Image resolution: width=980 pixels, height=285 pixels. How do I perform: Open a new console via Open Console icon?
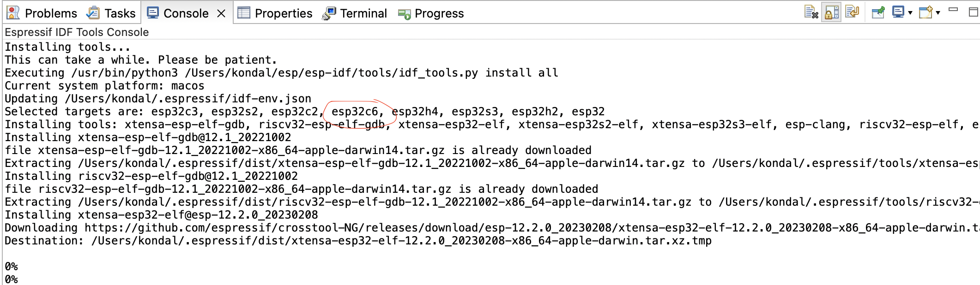point(926,12)
